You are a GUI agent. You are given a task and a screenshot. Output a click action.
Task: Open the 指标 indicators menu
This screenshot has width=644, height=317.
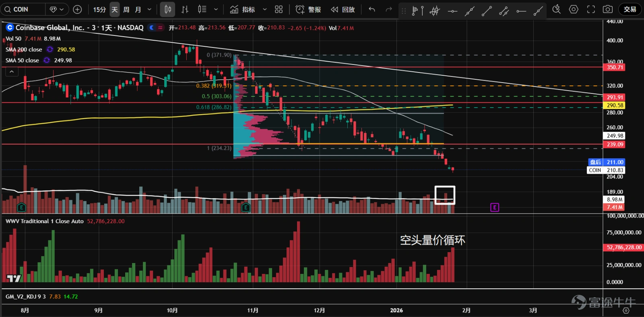click(243, 9)
